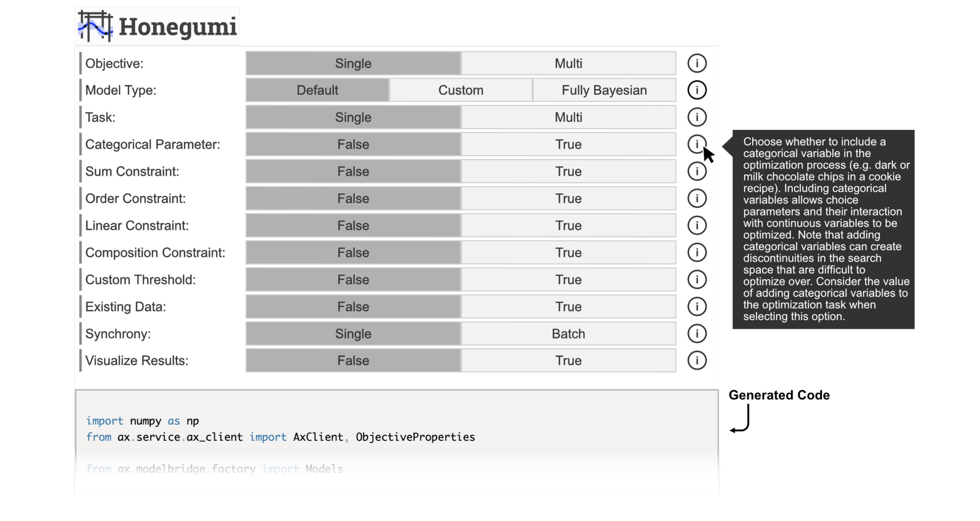Show info for the Task row

pos(696,117)
